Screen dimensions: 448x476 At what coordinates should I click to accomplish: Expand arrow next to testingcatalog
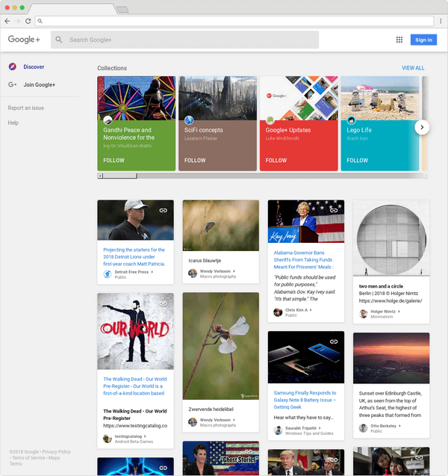(145, 436)
